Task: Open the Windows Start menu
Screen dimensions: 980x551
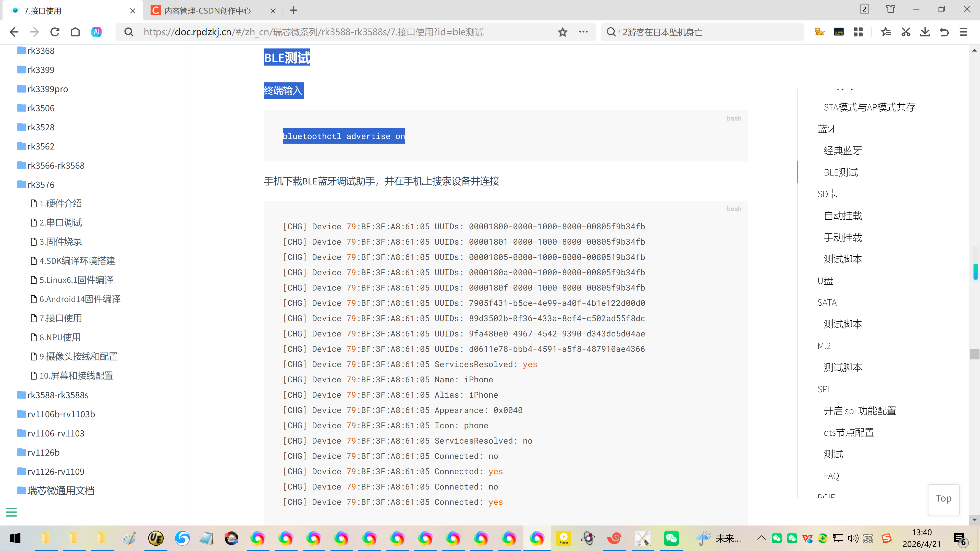Action: click(x=15, y=538)
